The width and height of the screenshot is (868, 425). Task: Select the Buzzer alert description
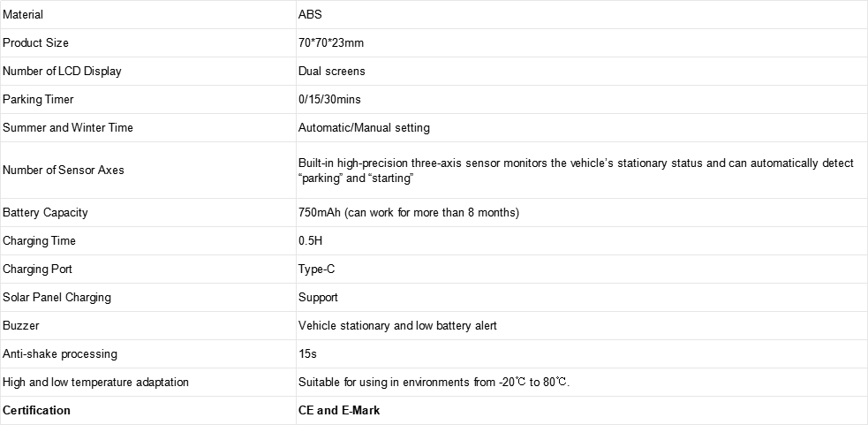coord(397,326)
